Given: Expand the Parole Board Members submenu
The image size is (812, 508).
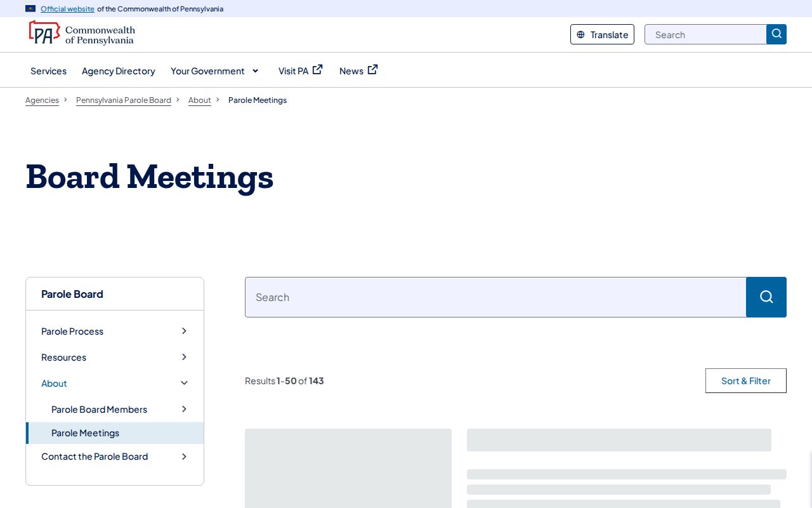Looking at the screenshot, I should point(184,409).
